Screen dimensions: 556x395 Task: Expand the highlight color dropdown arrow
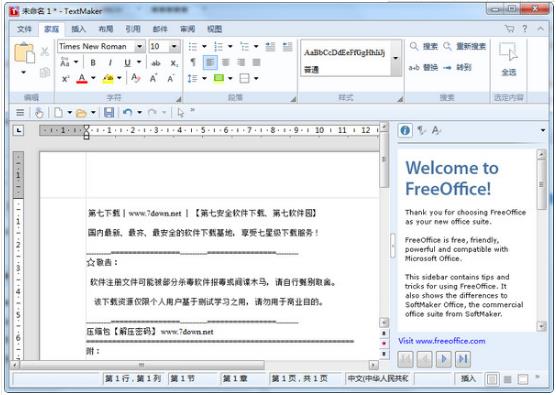coord(119,78)
